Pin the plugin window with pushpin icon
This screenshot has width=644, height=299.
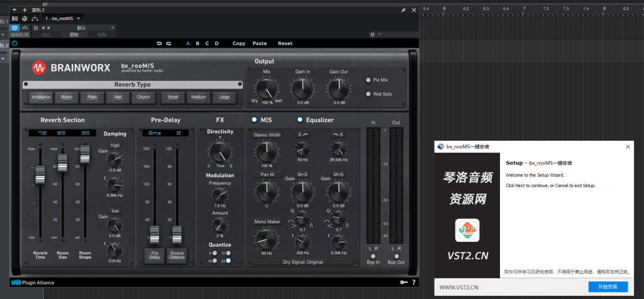(x=403, y=10)
